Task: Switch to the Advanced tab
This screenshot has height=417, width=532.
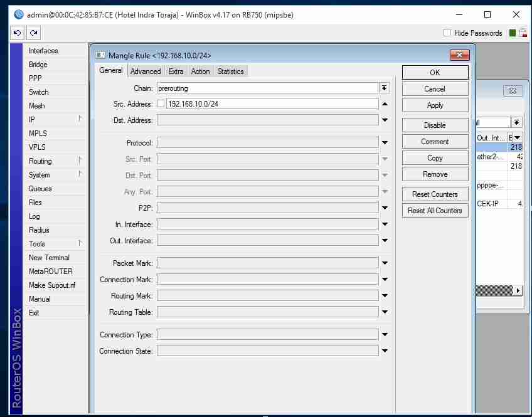Action: coord(146,71)
